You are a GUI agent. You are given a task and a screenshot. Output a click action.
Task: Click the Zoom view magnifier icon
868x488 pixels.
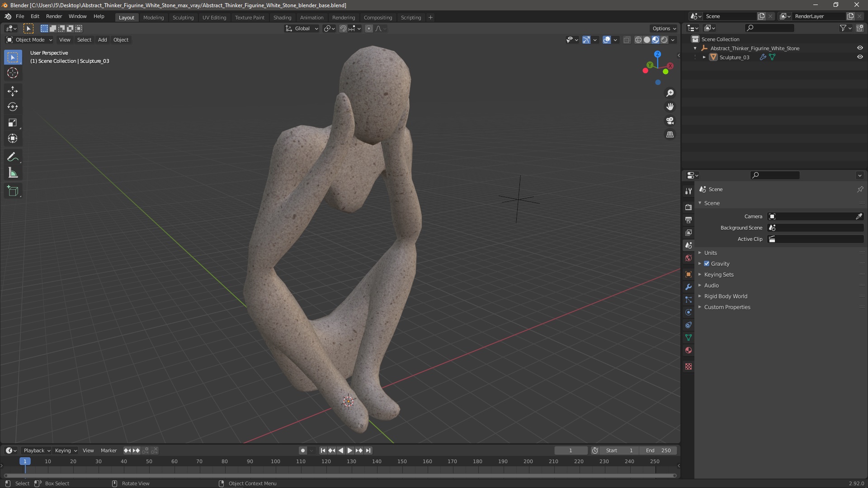pyautogui.click(x=670, y=93)
